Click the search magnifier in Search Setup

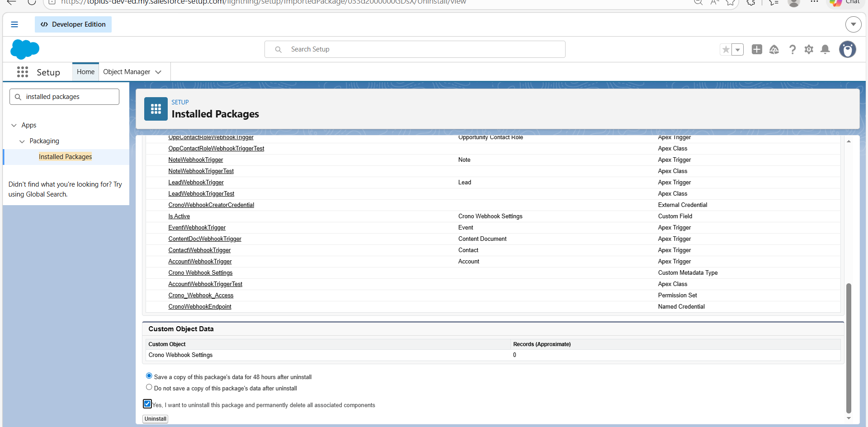pos(278,49)
